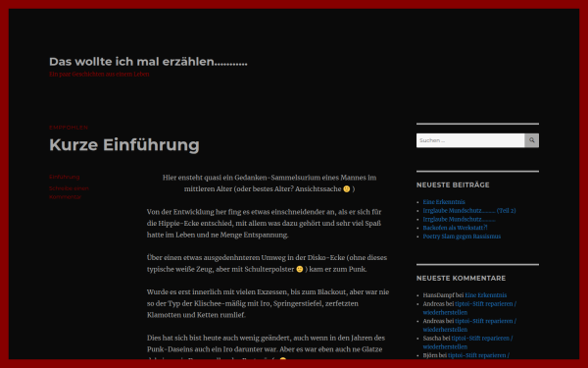Click the smiley emoji after Schulterpolster
This screenshot has height=368, width=588.
299,269
